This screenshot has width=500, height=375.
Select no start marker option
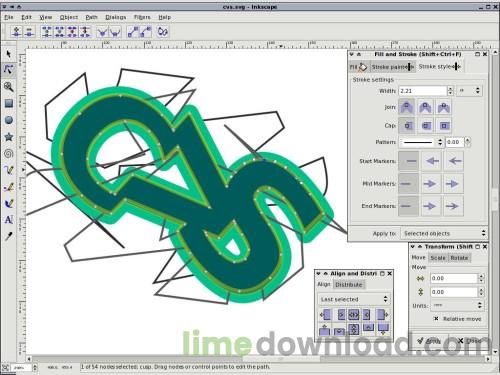click(x=409, y=161)
